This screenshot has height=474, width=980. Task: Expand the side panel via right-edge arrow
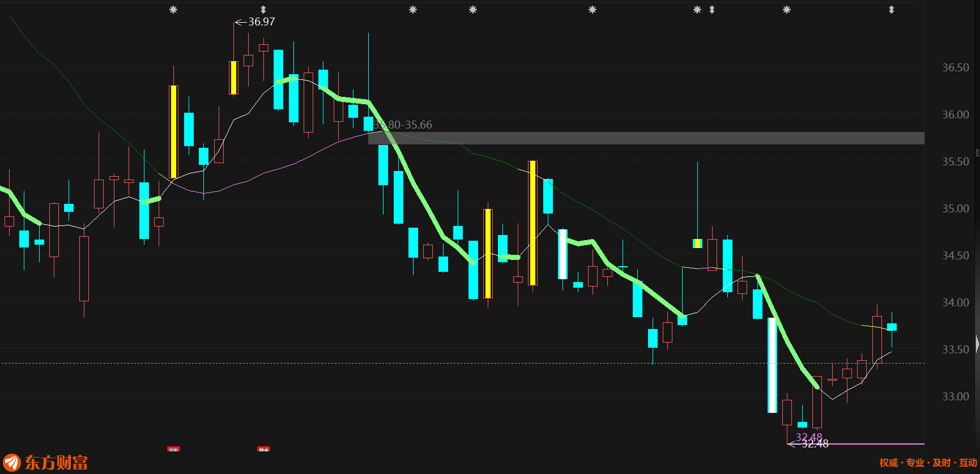(x=977, y=344)
